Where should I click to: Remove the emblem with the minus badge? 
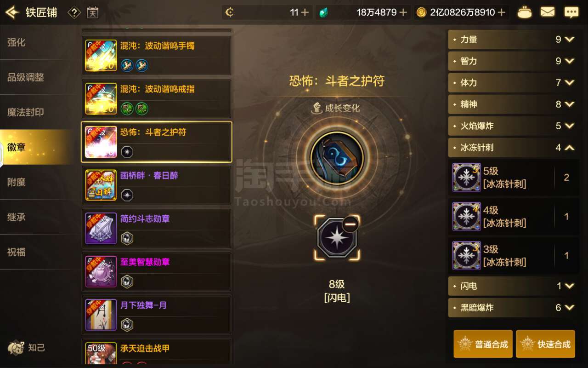(351, 225)
